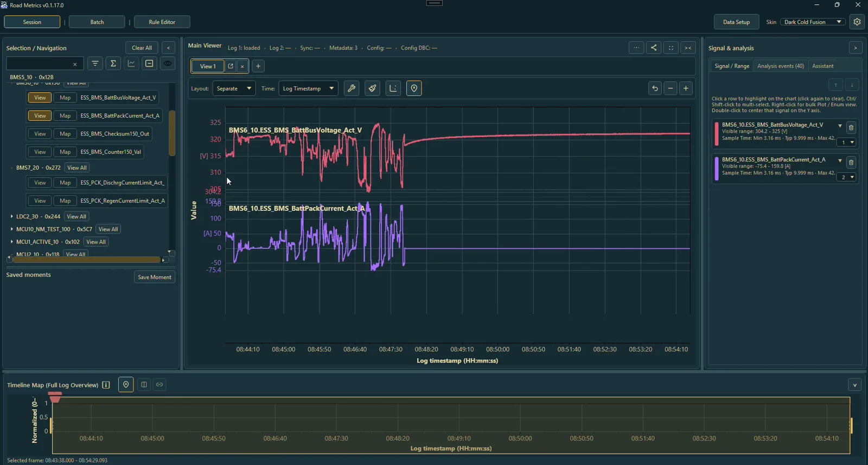Toggle the Timeline Map pin marker button
868x465 pixels.
tap(126, 385)
